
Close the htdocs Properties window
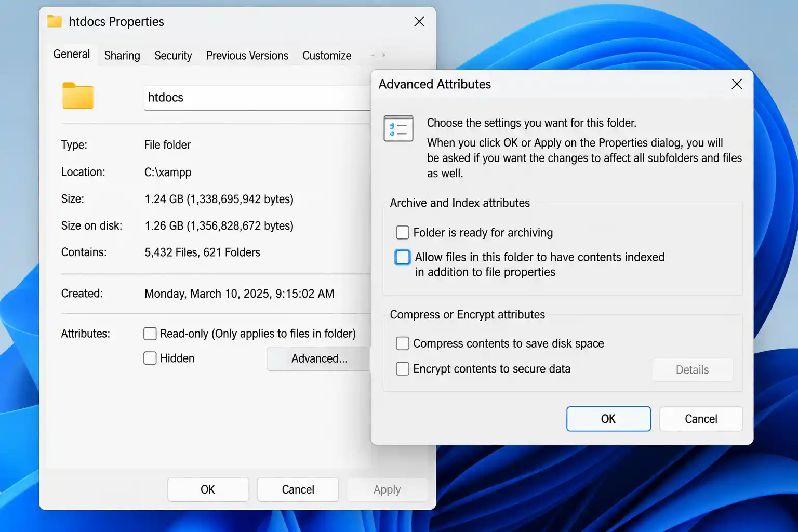click(419, 21)
